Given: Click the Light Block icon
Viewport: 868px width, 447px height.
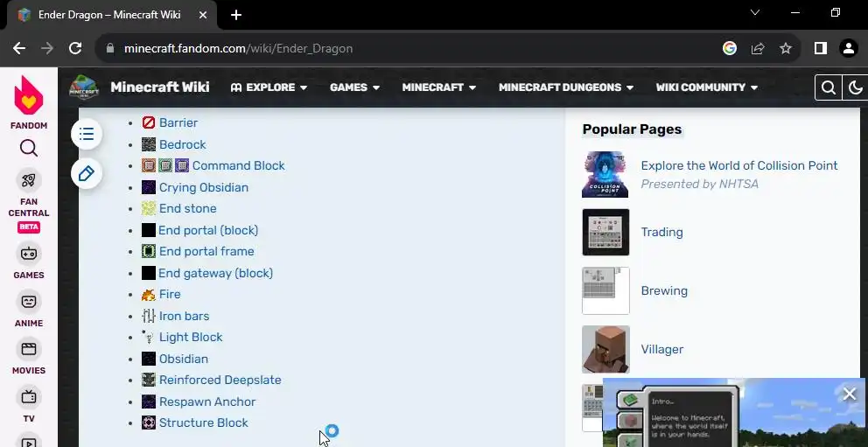Looking at the screenshot, I should point(149,337).
